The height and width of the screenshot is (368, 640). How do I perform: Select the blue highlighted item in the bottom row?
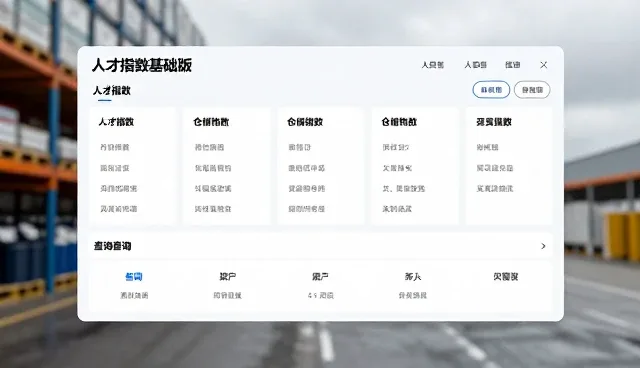133,277
